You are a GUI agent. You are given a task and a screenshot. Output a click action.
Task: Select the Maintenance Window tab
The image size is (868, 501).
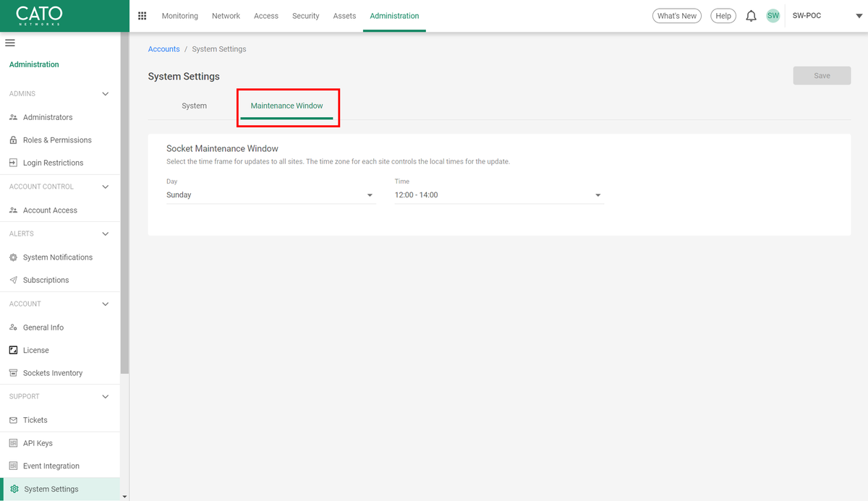[287, 106]
